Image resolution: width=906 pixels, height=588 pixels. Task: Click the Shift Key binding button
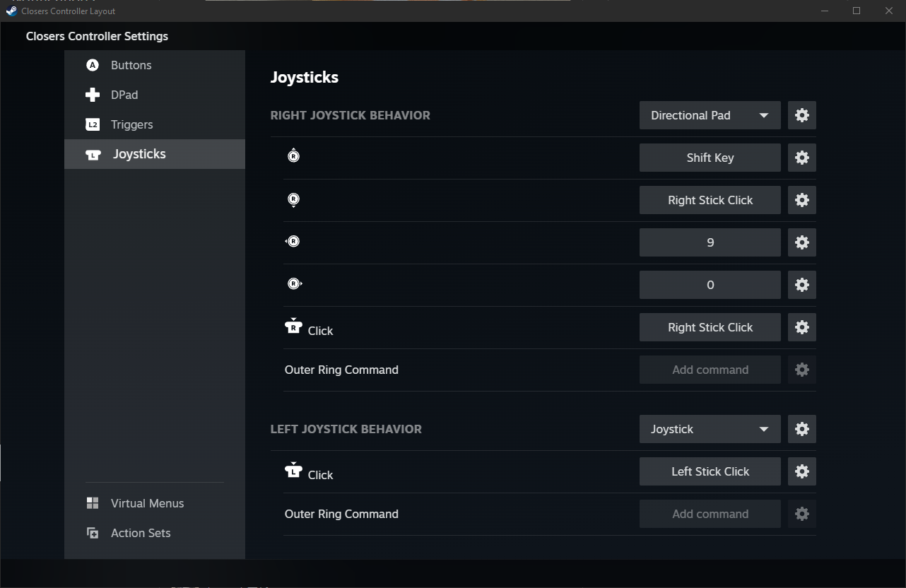tap(710, 158)
